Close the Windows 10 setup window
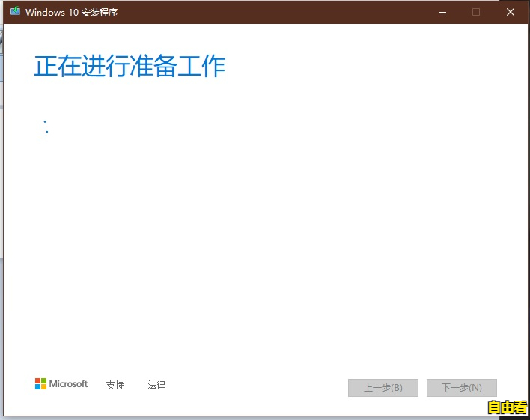This screenshot has height=420, width=530. point(510,13)
